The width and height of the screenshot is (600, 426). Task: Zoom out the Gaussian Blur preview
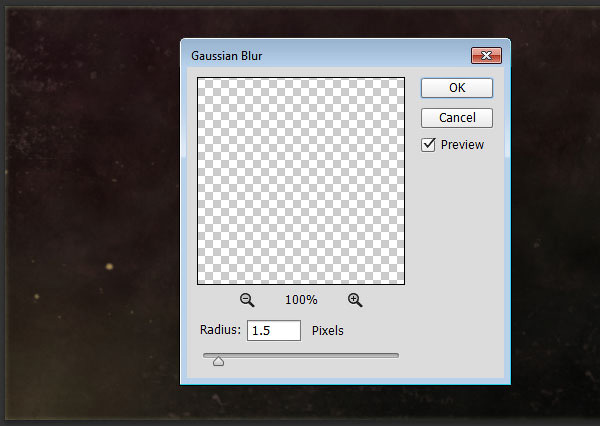[247, 300]
